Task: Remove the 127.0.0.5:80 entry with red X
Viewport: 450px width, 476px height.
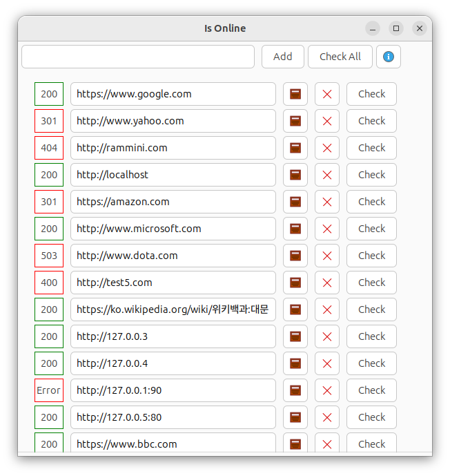Action: click(x=327, y=417)
